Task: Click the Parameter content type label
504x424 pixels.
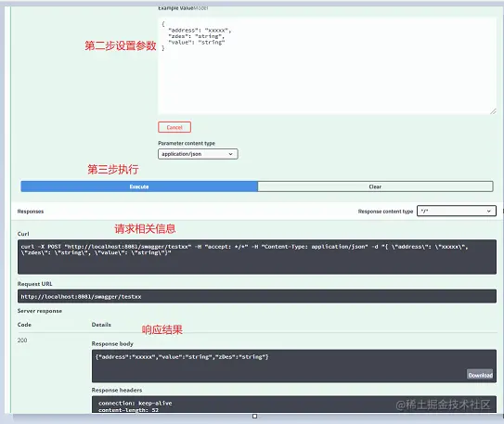Action: [187, 143]
